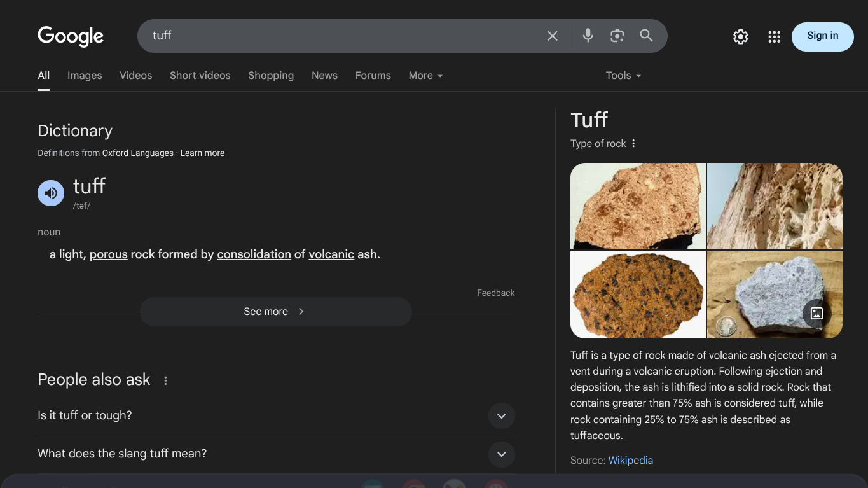Click the Dictionary heading
868x488 pixels.
75,131
